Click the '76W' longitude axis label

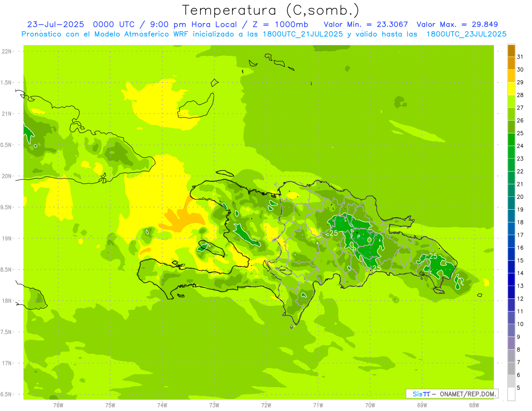(x=58, y=405)
